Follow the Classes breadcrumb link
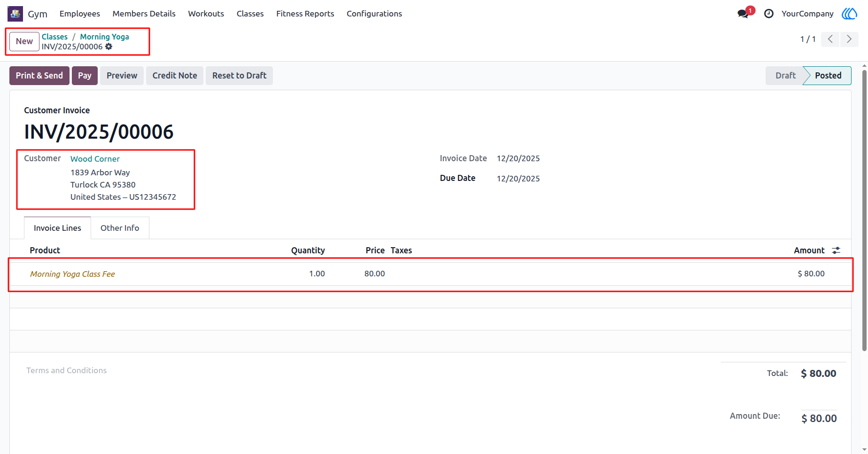Image resolution: width=868 pixels, height=454 pixels. click(x=54, y=37)
